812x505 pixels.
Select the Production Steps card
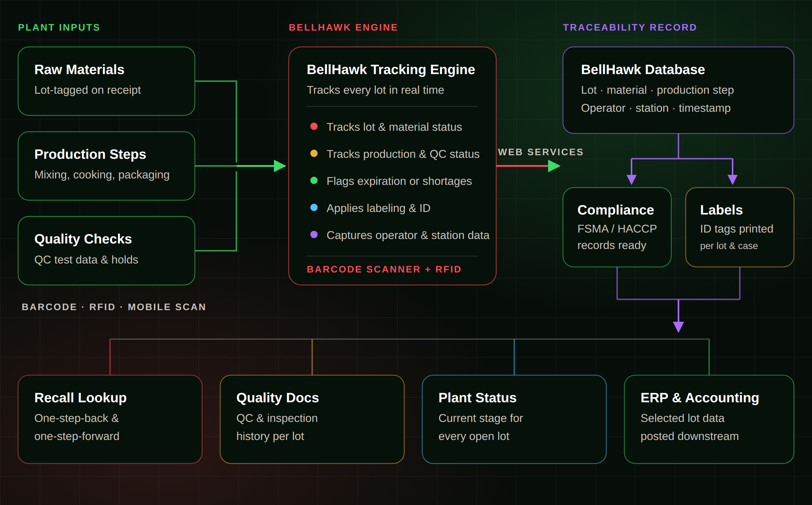click(x=106, y=166)
